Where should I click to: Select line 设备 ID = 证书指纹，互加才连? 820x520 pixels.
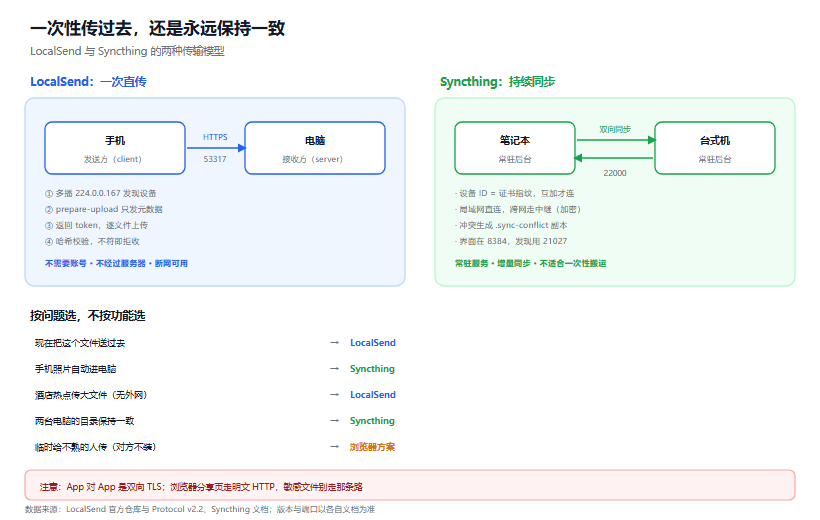[515, 194]
